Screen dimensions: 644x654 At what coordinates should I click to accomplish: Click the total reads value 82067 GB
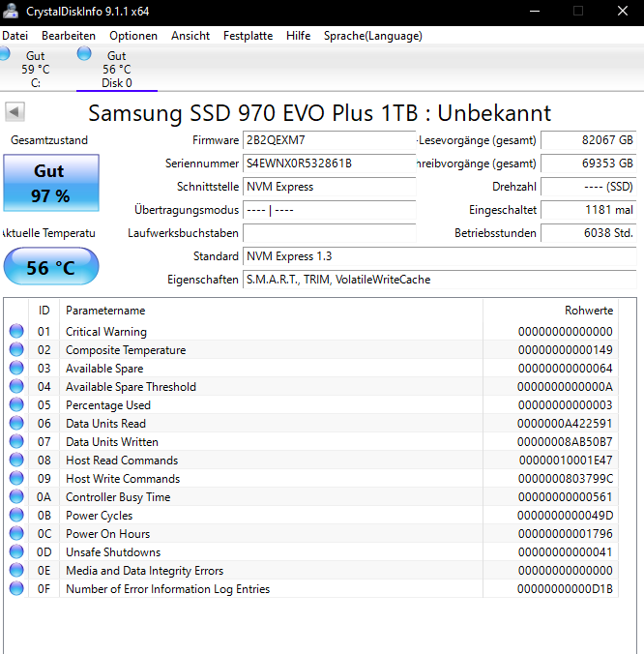tap(589, 140)
